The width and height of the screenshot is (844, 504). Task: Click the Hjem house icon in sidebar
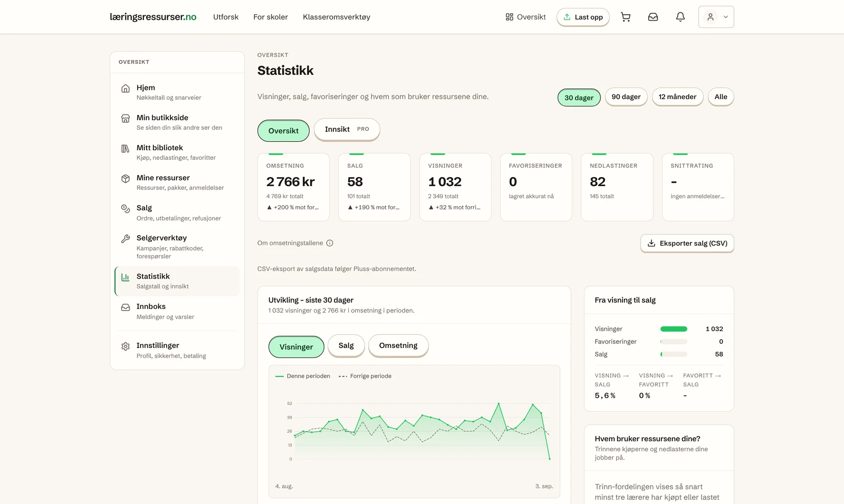[x=126, y=88]
